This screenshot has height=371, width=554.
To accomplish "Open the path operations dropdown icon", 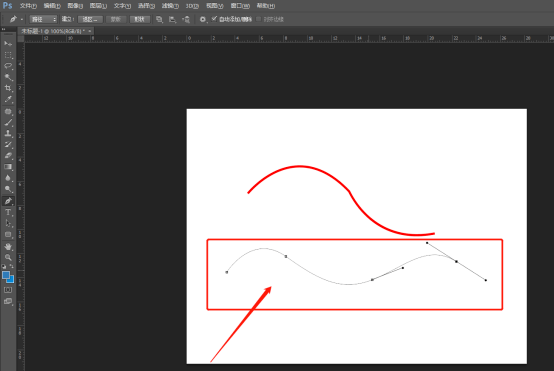I will point(159,19).
